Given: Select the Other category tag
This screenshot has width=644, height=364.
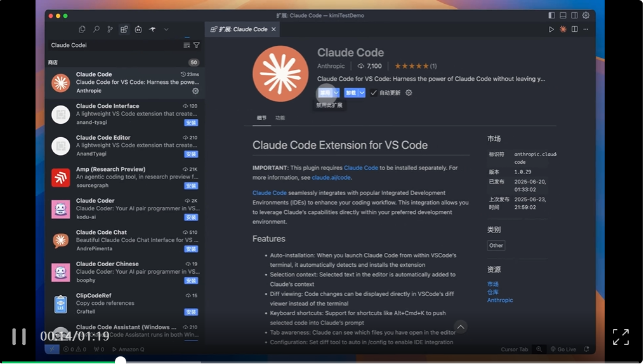Looking at the screenshot, I should point(496,246).
